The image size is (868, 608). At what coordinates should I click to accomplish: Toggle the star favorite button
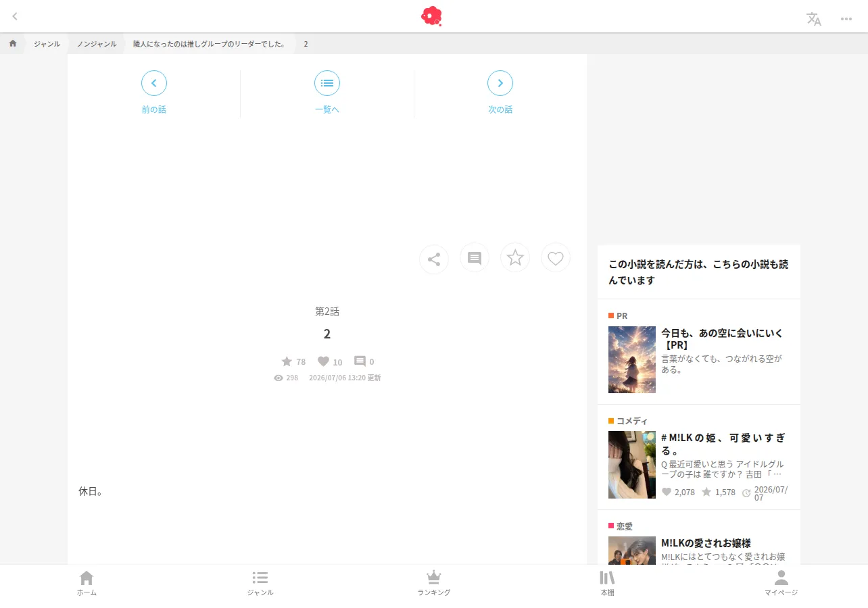pyautogui.click(x=515, y=258)
